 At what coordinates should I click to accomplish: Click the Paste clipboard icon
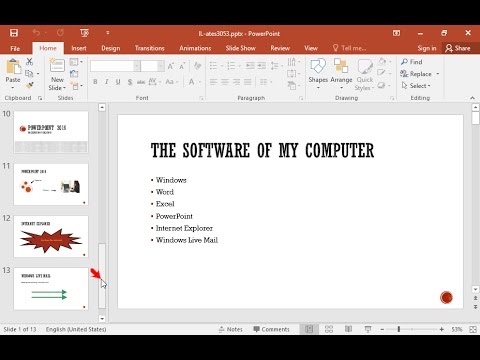tap(13, 67)
